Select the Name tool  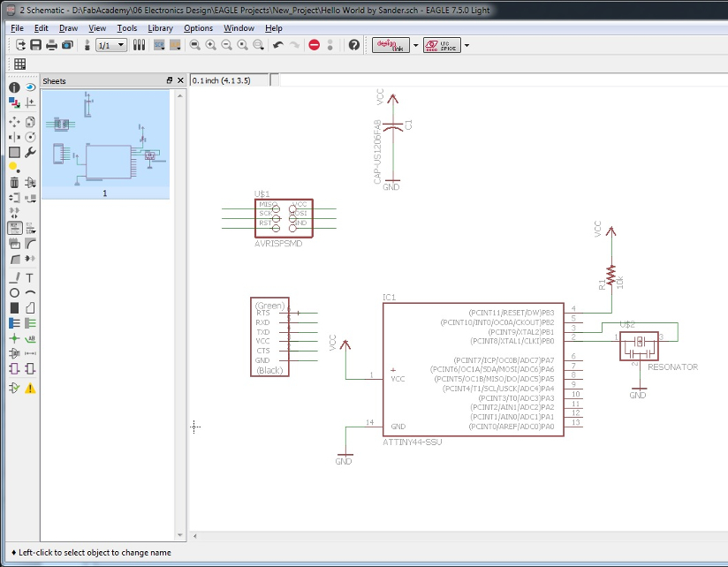click(14, 228)
